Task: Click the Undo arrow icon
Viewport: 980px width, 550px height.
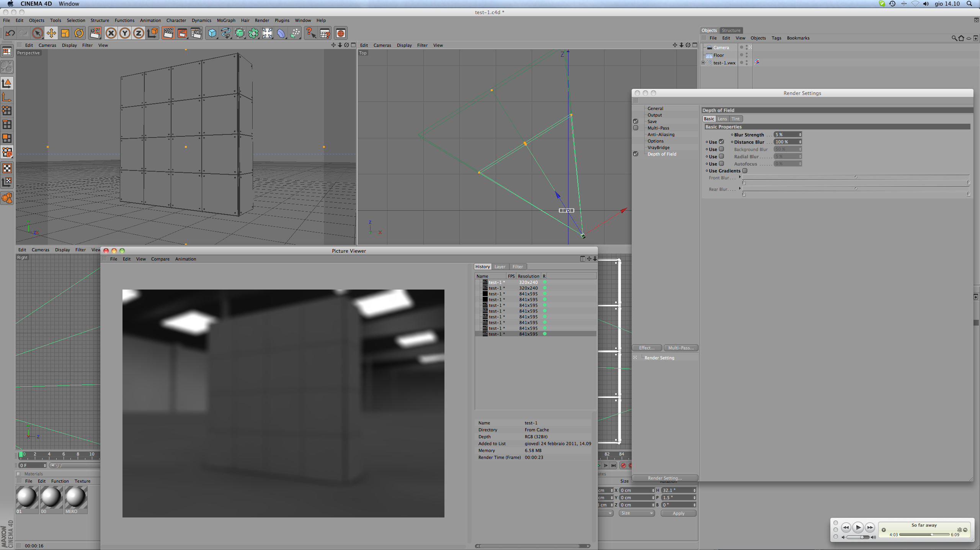Action: (10, 33)
